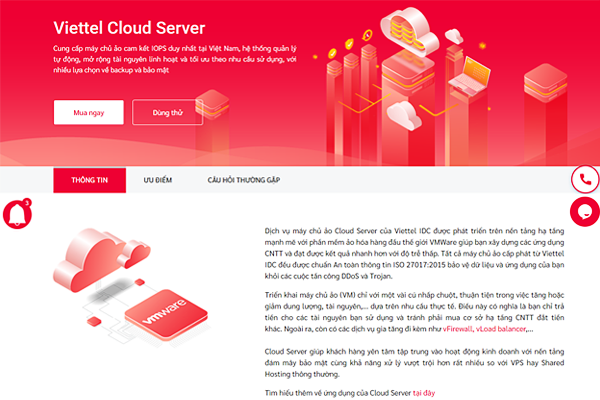Open the chat bubble floating icon
Viewport: 600px width, 400px height.
click(585, 212)
